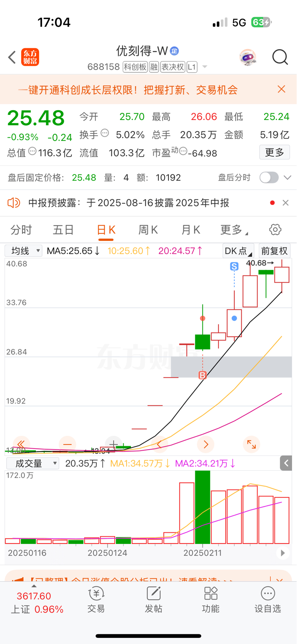This screenshot has height=644, width=297.
Task: Open the robot assistant avatar
Action: click(248, 57)
